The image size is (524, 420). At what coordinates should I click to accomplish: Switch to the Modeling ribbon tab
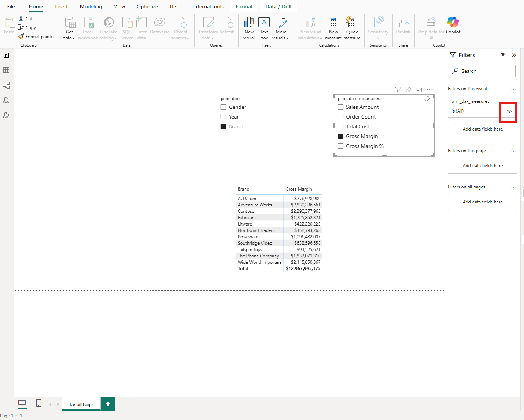(91, 6)
